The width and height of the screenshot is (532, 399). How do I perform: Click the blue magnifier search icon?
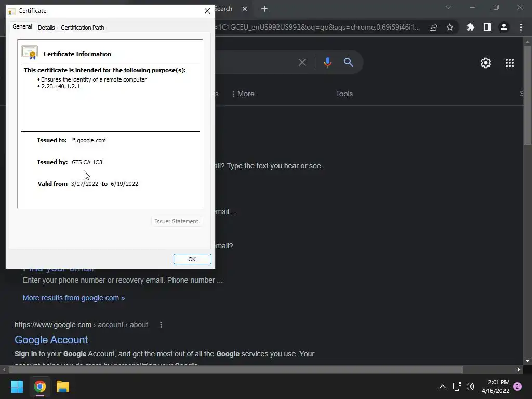(348, 62)
